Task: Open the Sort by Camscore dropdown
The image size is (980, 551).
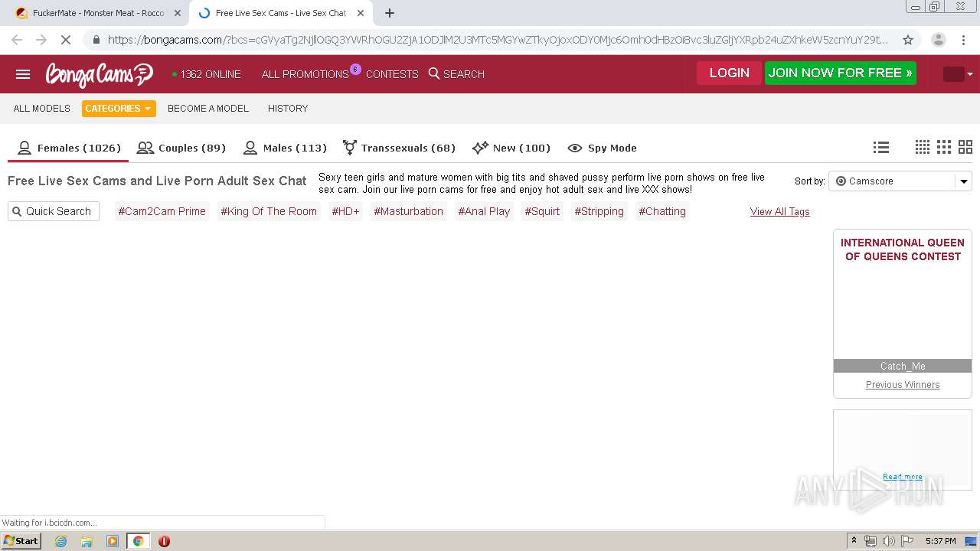Action: click(x=900, y=181)
